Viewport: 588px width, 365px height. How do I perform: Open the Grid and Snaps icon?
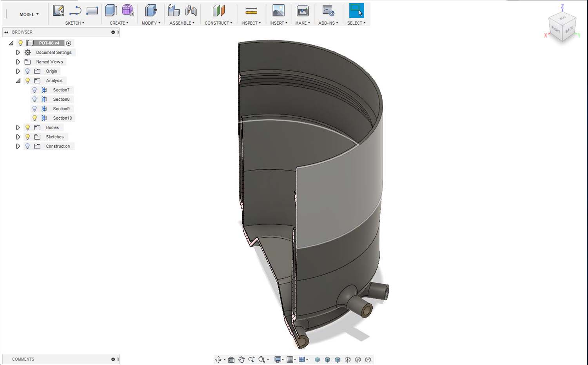click(x=290, y=360)
